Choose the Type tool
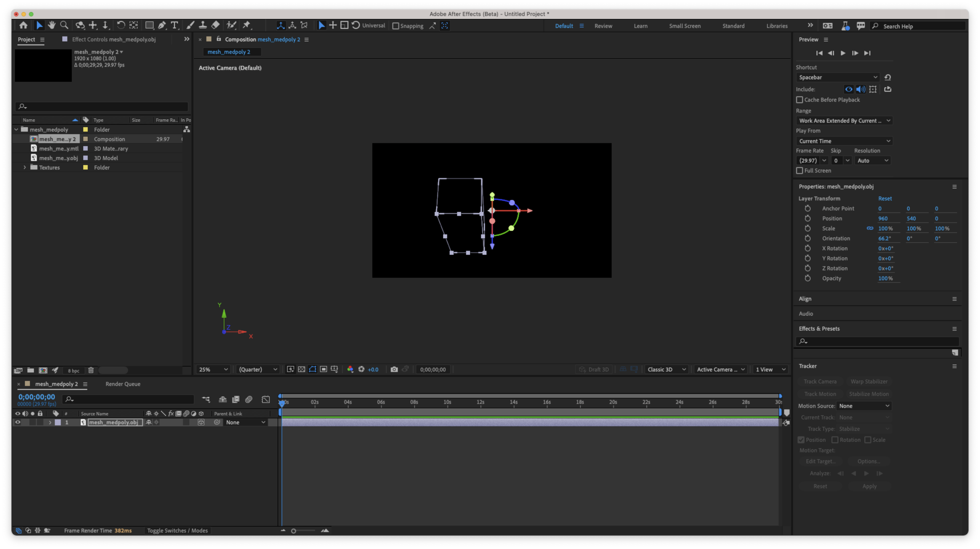Viewport: 980px width, 549px height. tap(175, 25)
